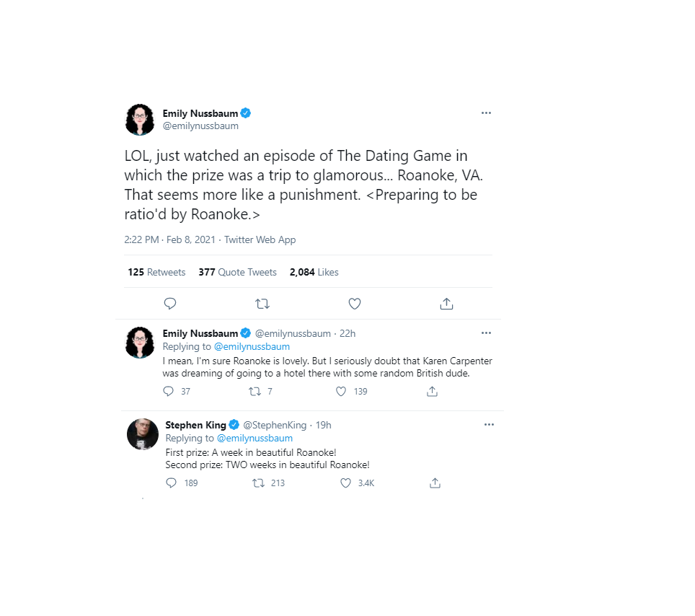View the 125 Retweets list
The height and width of the screenshot is (616, 695).
coord(156,272)
